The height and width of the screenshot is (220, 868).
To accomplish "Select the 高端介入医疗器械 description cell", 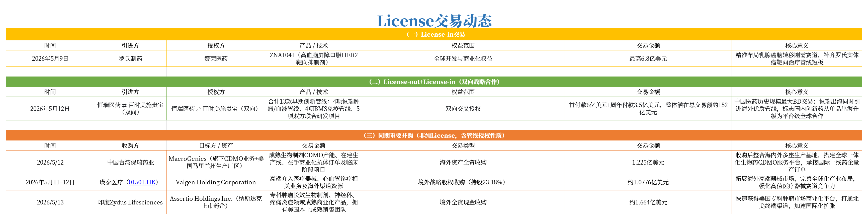I will coord(314,182).
